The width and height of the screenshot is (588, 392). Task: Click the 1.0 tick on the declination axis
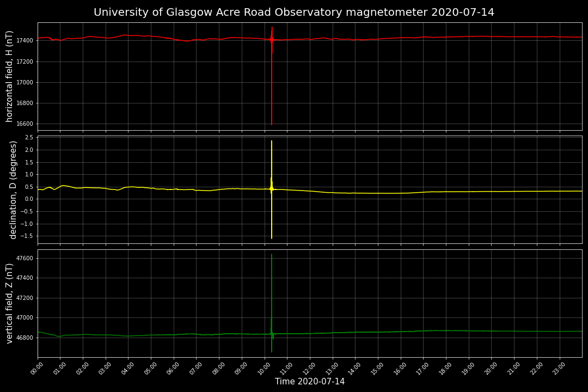pyautogui.click(x=29, y=174)
